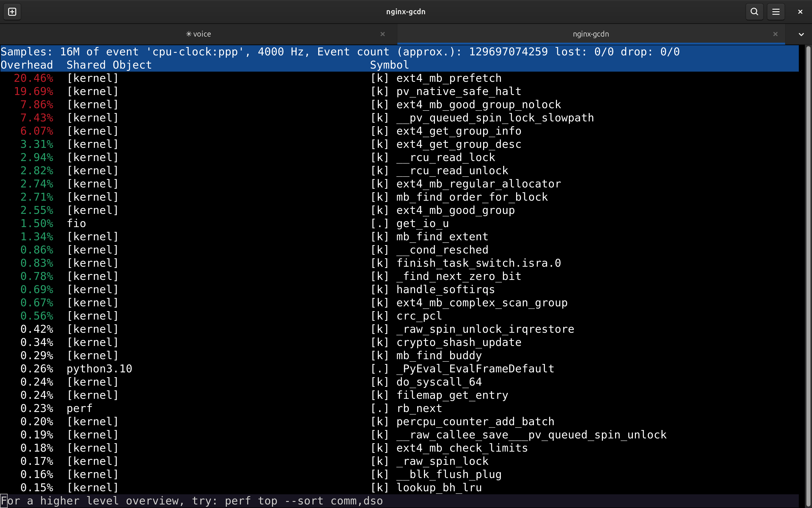Image resolution: width=812 pixels, height=508 pixels.
Task: Select the _PyEval_EvalFrameDefault symbol
Action: pos(475,369)
